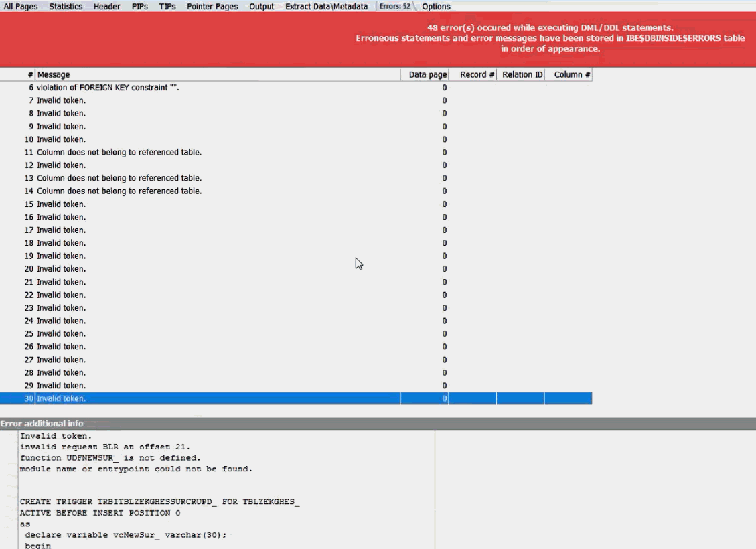The width and height of the screenshot is (756, 549).
Task: Click the Data page value of row 11
Action: click(x=445, y=152)
